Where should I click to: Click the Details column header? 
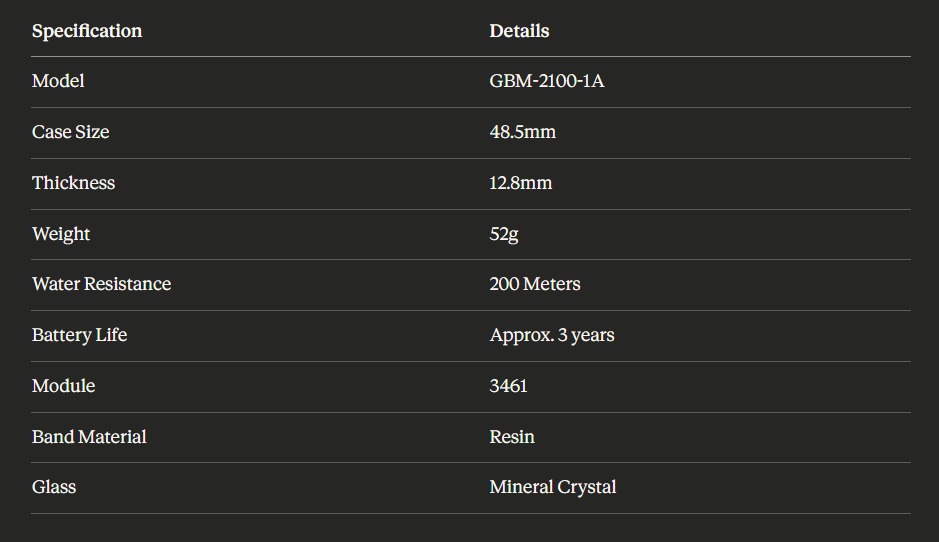click(x=519, y=31)
